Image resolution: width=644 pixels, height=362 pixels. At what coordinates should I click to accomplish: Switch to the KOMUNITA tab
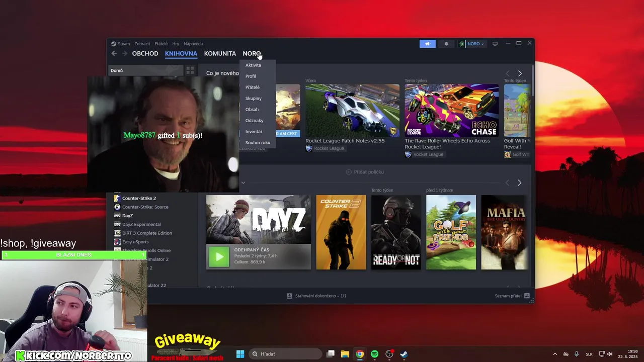click(x=220, y=53)
